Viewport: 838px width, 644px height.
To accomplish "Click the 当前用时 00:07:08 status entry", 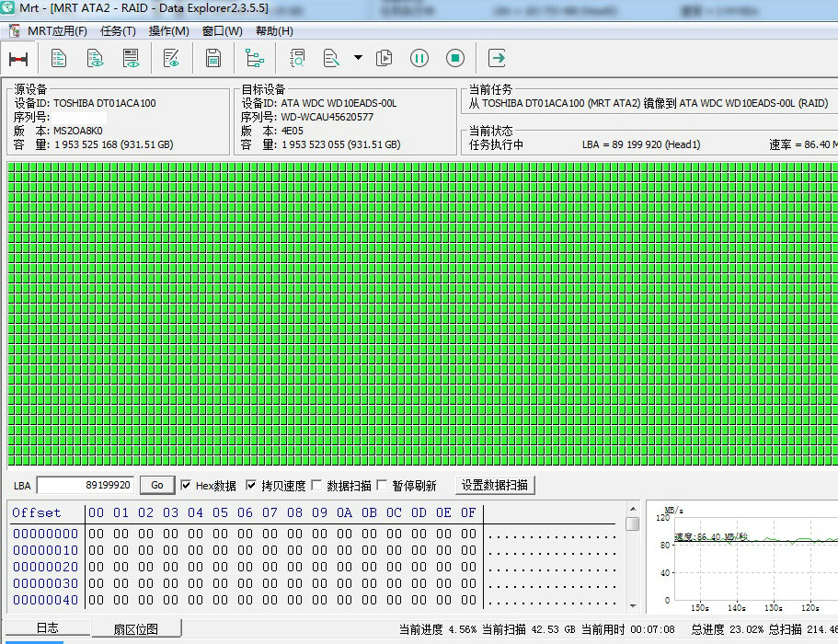I will coord(628,629).
